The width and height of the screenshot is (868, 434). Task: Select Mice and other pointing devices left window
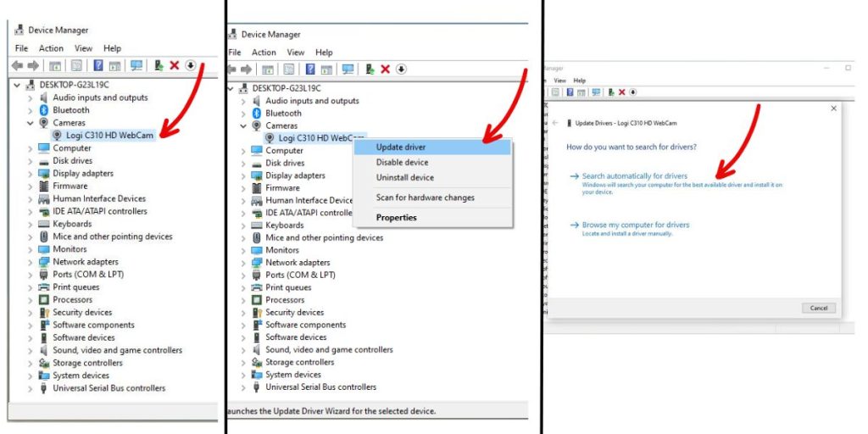(113, 236)
